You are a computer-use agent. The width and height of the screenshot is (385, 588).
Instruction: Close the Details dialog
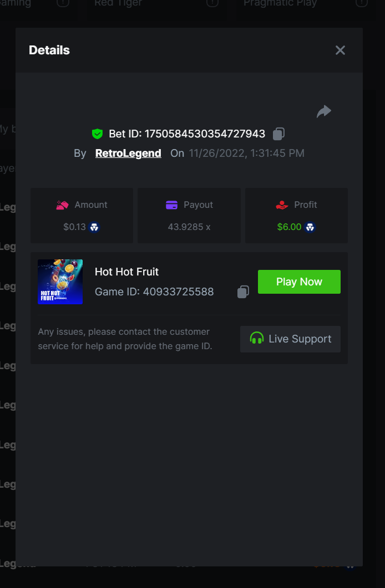340,50
